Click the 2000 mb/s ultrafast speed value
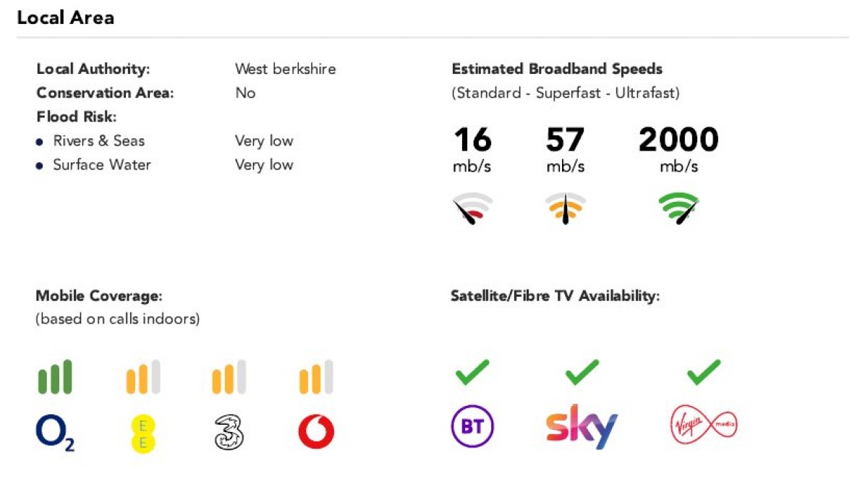868x482 pixels. [x=678, y=140]
